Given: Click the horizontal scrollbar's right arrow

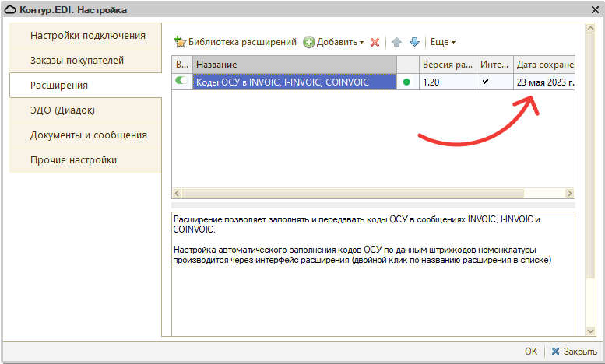Looking at the screenshot, I should click(x=569, y=193).
